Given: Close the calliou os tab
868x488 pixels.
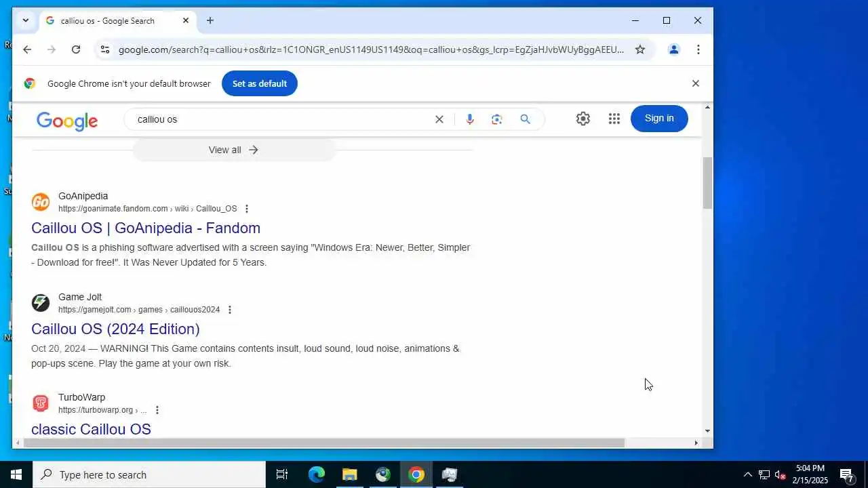Looking at the screenshot, I should (186, 20).
